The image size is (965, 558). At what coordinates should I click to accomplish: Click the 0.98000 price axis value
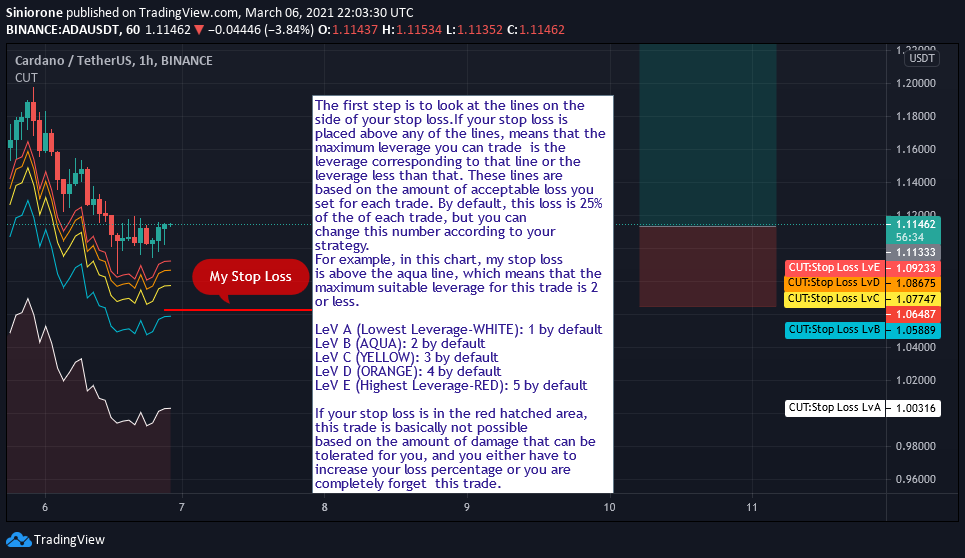(916, 446)
